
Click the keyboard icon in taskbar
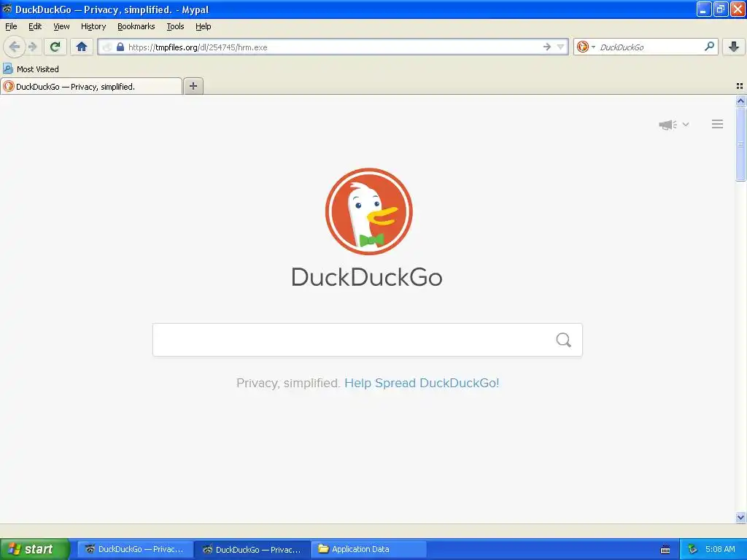665,550
